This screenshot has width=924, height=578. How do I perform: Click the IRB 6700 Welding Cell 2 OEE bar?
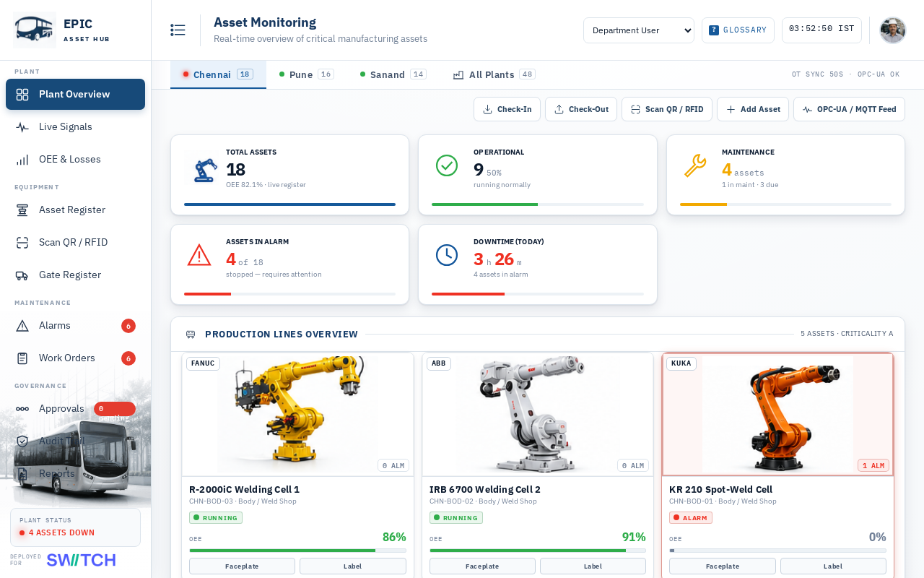point(538,551)
